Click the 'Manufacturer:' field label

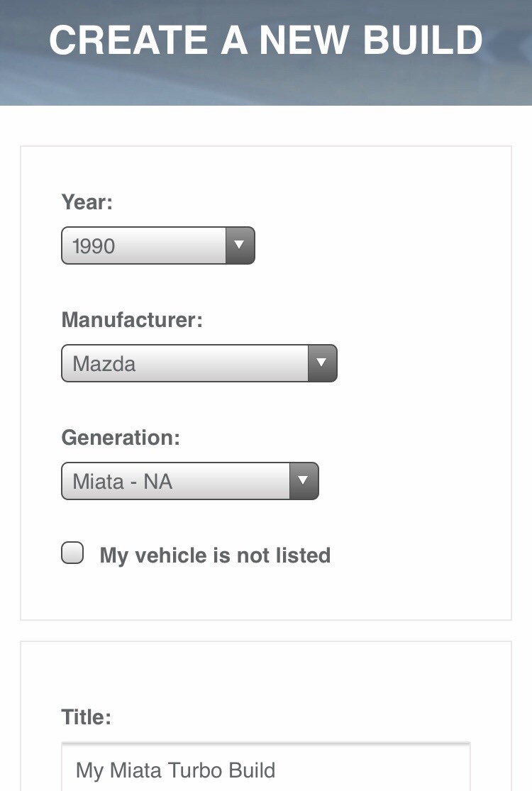click(132, 320)
